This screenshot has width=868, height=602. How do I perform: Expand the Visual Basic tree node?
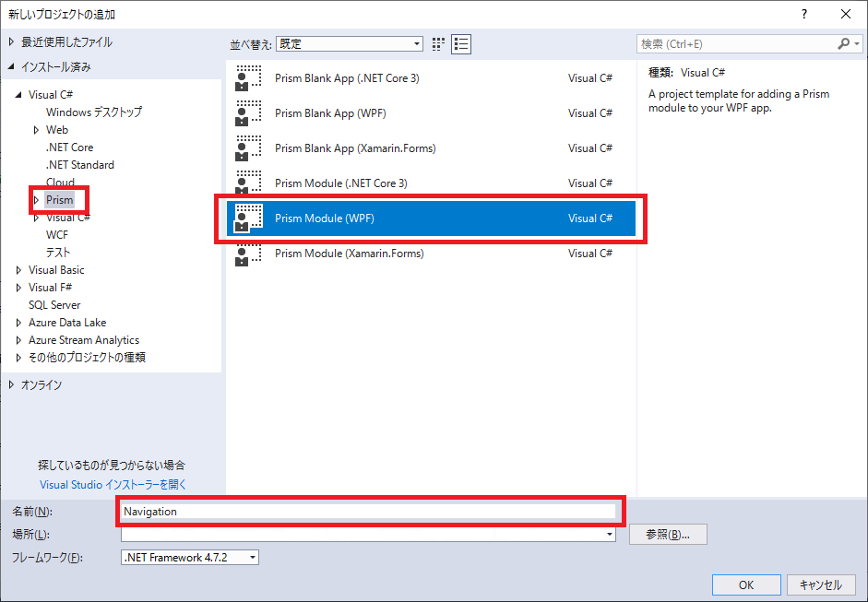pos(18,270)
